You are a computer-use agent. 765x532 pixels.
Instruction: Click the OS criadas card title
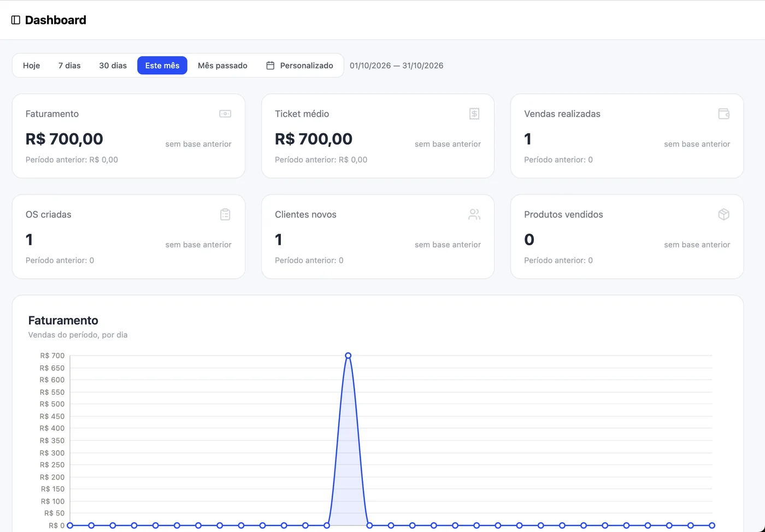coord(49,214)
